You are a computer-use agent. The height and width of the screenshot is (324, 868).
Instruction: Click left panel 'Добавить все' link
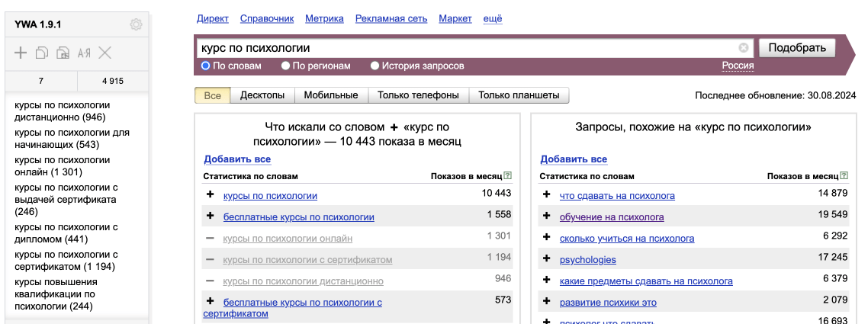click(x=237, y=159)
